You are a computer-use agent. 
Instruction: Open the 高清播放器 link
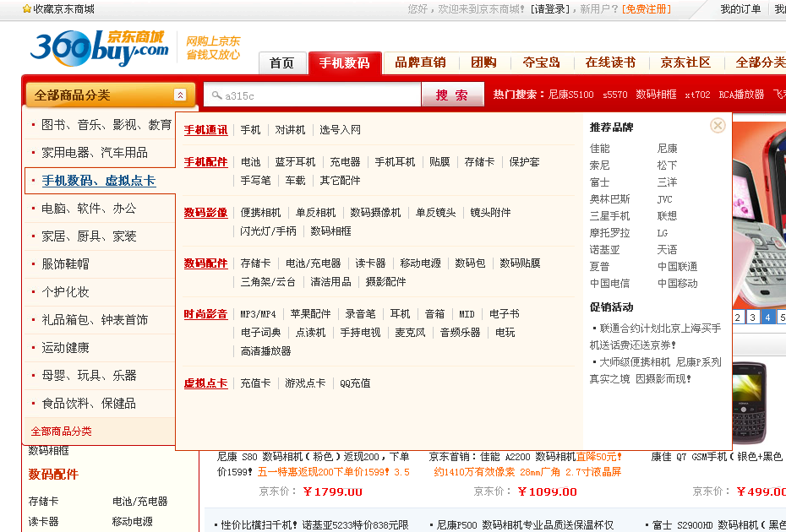point(265,351)
